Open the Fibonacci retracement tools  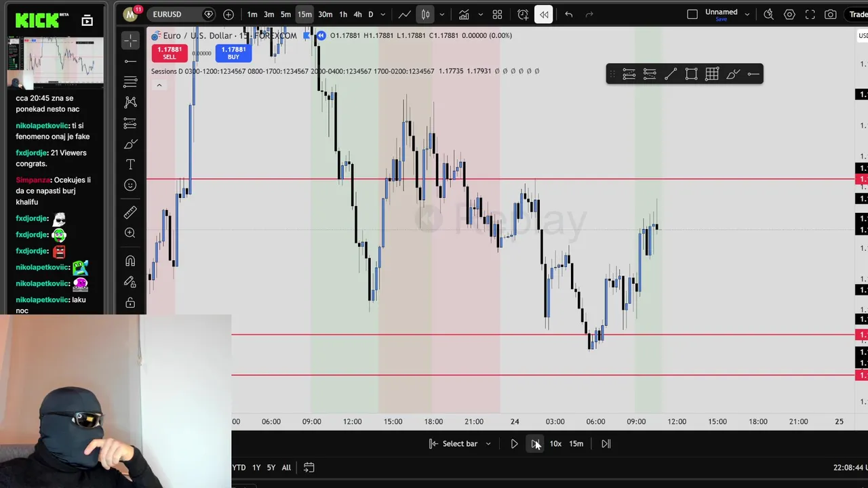coord(131,82)
